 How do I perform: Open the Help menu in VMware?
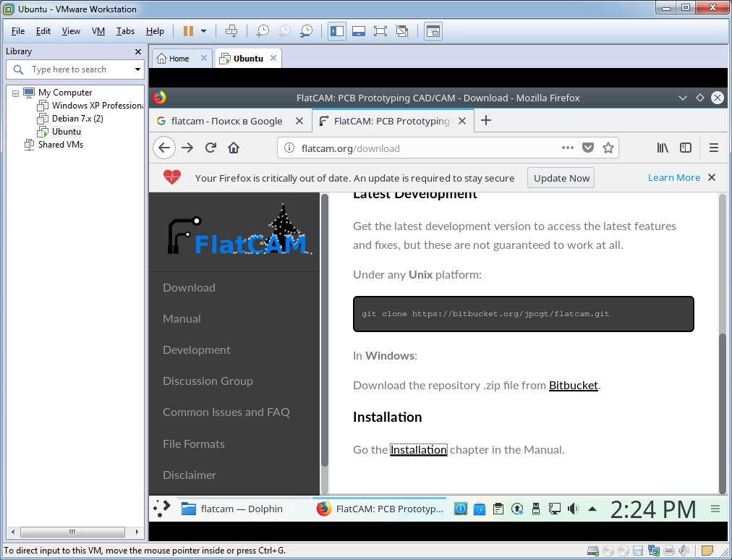click(155, 31)
